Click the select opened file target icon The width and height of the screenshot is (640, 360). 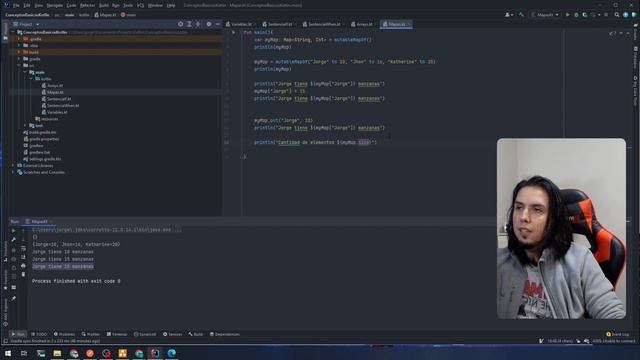tap(180, 24)
